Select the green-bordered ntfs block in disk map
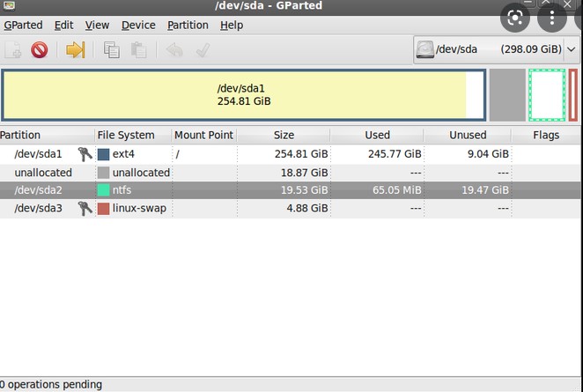583x392 pixels. pyautogui.click(x=547, y=95)
